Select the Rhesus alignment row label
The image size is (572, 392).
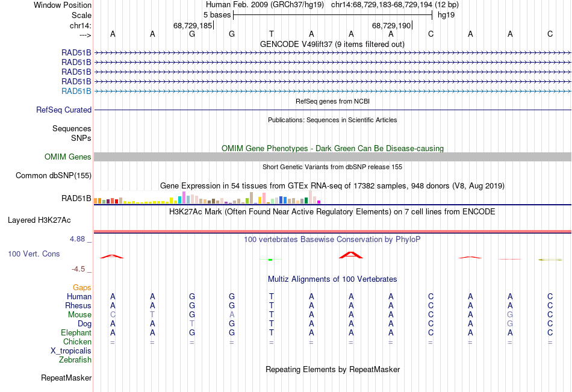coord(78,305)
